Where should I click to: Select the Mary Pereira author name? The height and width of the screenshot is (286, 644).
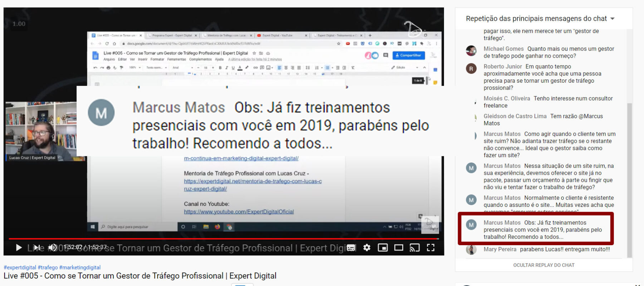pyautogui.click(x=500, y=249)
